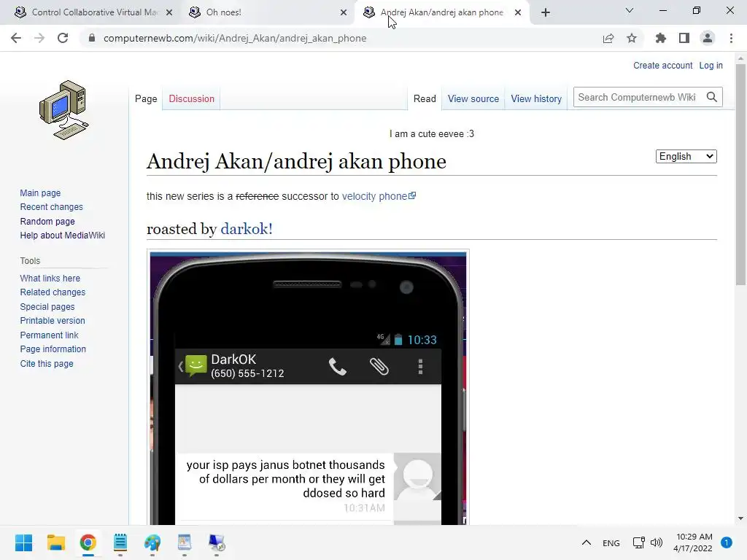Open the darkok! heading link
The image size is (747, 560).
[247, 229]
